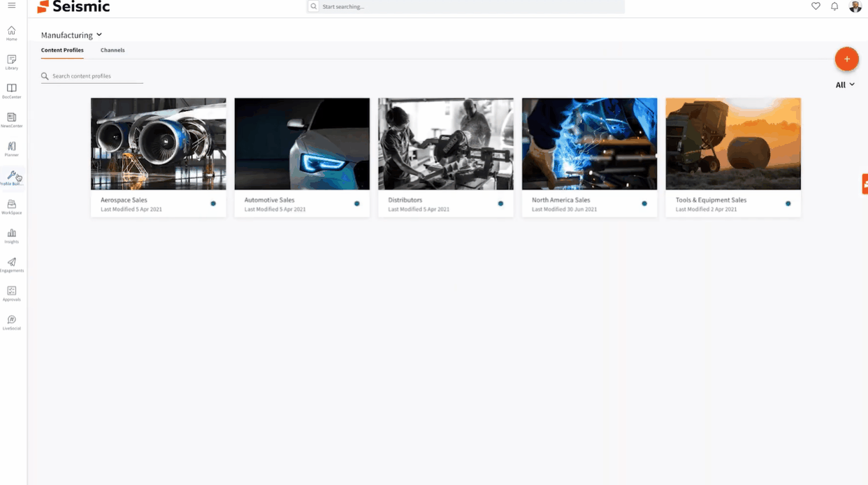Click the North America Sales title
Image resolution: width=868 pixels, height=485 pixels.
click(x=560, y=200)
